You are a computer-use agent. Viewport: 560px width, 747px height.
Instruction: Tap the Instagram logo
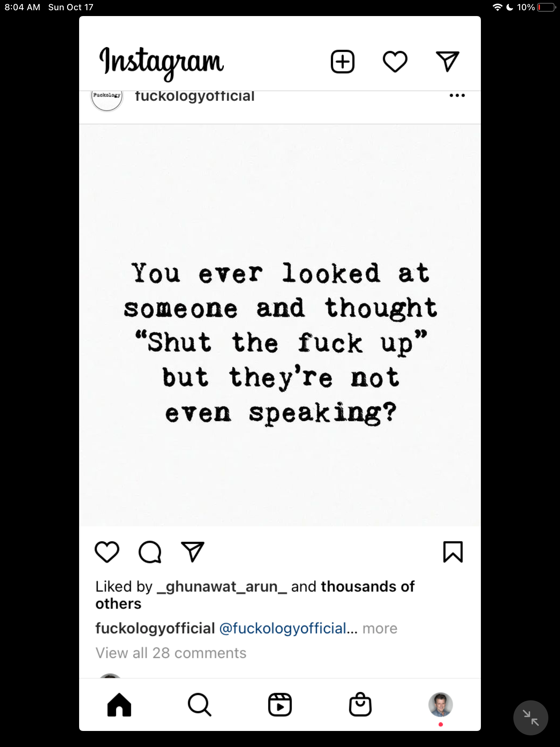[162, 63]
